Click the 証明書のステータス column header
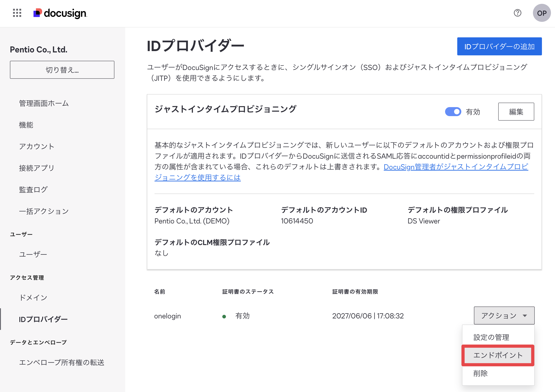 pyautogui.click(x=248, y=292)
